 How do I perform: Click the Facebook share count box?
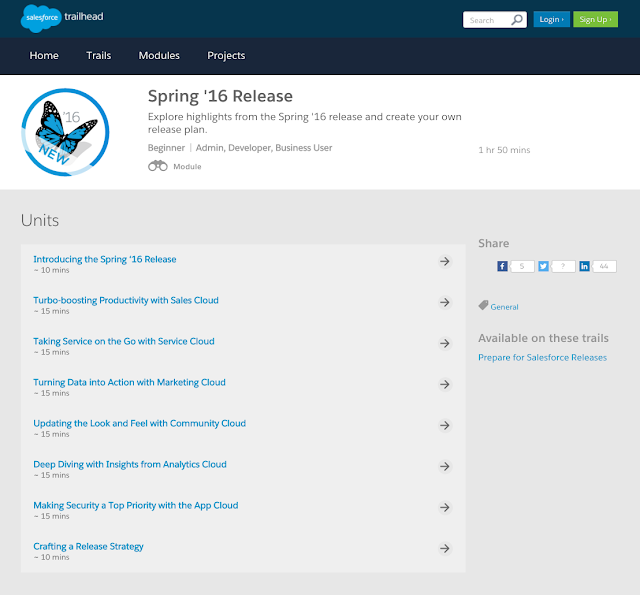pos(522,266)
